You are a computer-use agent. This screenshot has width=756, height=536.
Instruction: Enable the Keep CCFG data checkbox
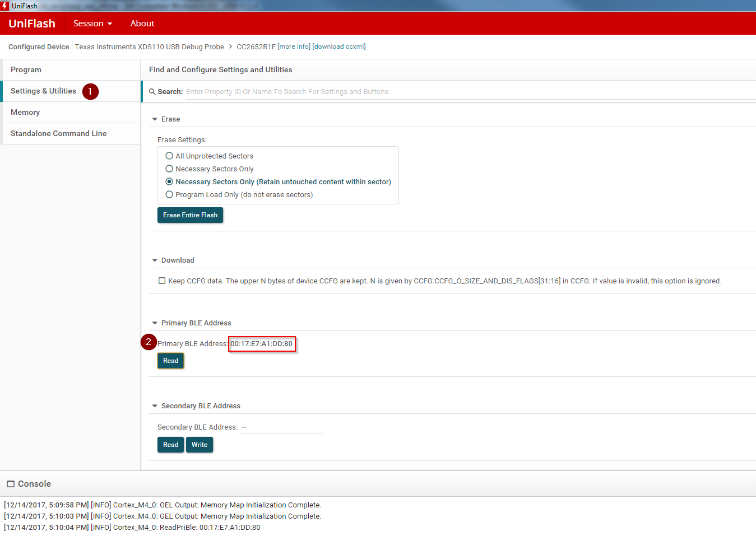pos(162,281)
